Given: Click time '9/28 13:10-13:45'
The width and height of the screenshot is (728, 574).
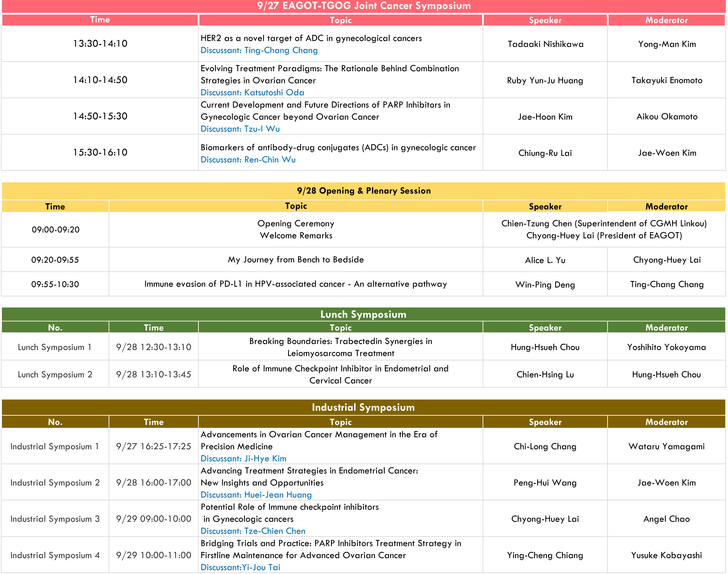Looking at the screenshot, I should pos(154,375).
